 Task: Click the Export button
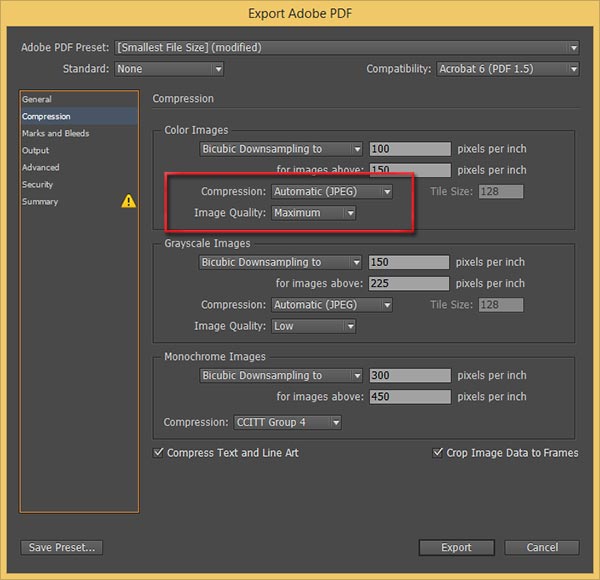pyautogui.click(x=456, y=547)
